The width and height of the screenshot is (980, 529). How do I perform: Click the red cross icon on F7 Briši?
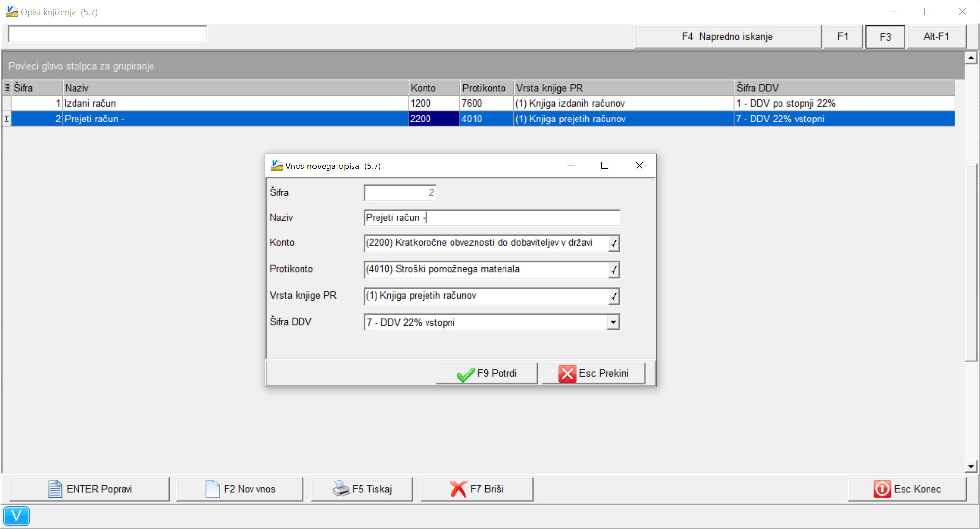(x=458, y=489)
